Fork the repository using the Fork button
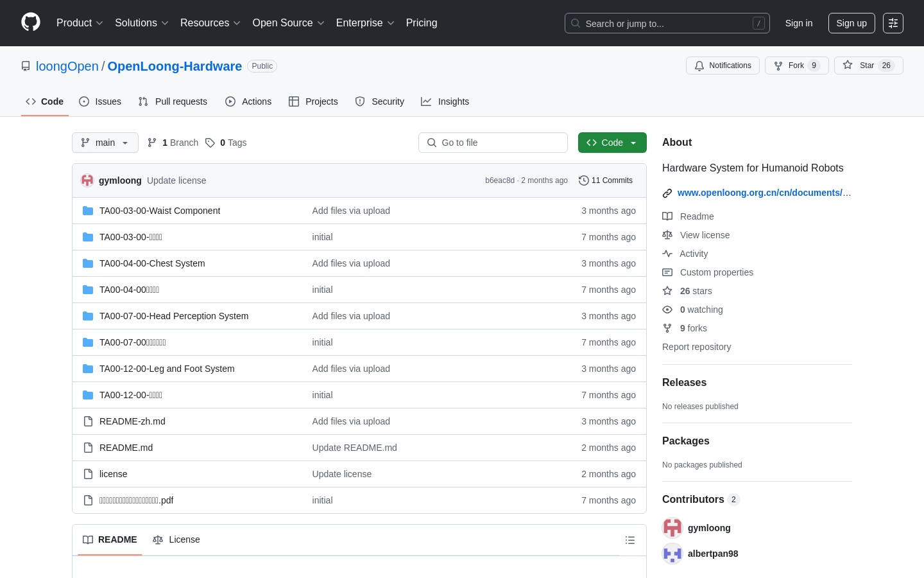 tap(796, 66)
